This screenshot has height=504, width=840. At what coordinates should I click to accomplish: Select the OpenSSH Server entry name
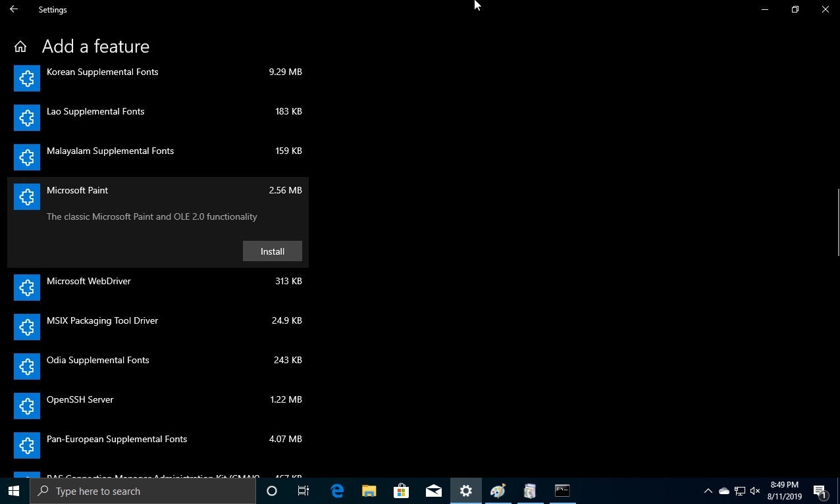click(x=80, y=399)
